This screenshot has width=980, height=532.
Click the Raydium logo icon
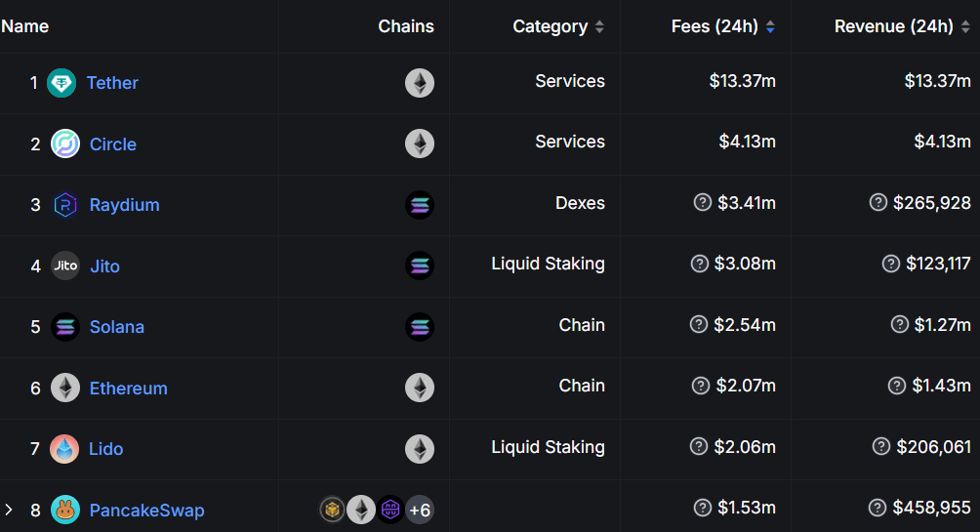click(x=65, y=205)
